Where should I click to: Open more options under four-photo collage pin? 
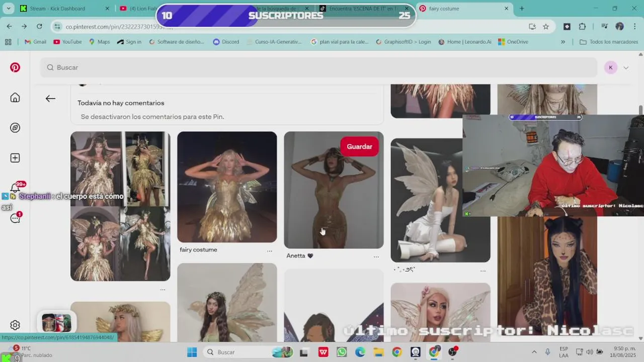163,289
